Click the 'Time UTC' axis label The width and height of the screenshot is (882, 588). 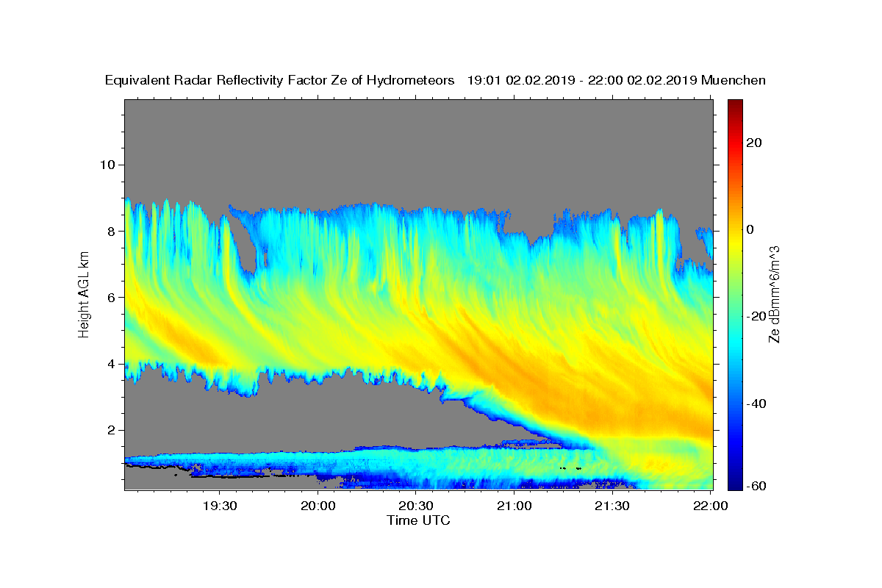(x=418, y=520)
